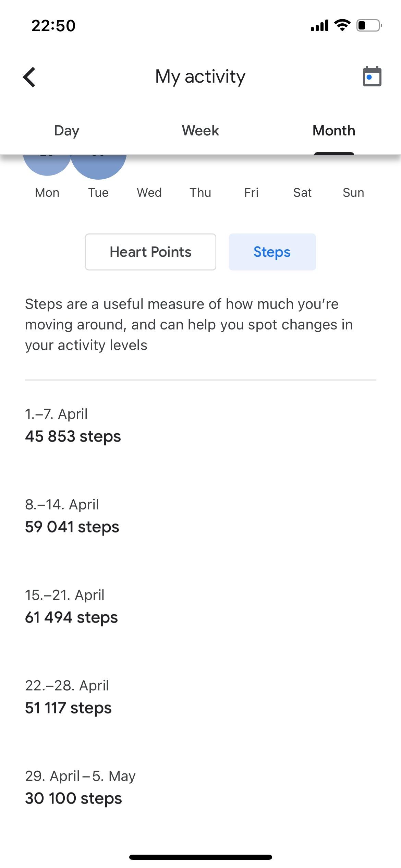
Task: Open the 15.–21. April week entry
Action: pyautogui.click(x=71, y=606)
